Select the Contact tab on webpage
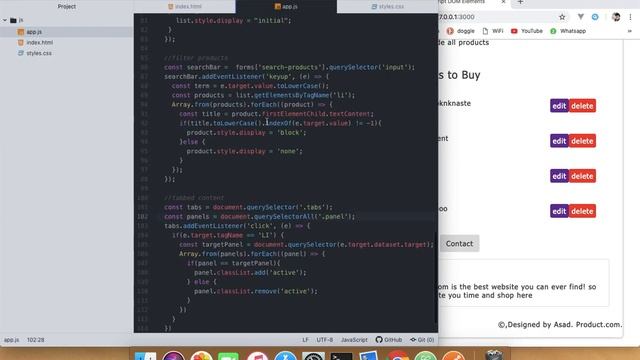Viewport: 640px width, 360px height. click(x=459, y=244)
